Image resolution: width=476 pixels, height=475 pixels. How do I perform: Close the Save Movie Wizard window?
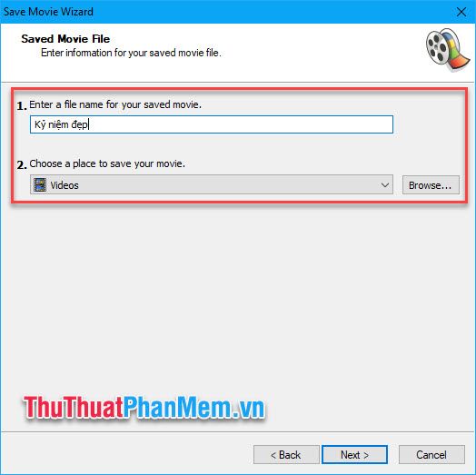(461, 12)
